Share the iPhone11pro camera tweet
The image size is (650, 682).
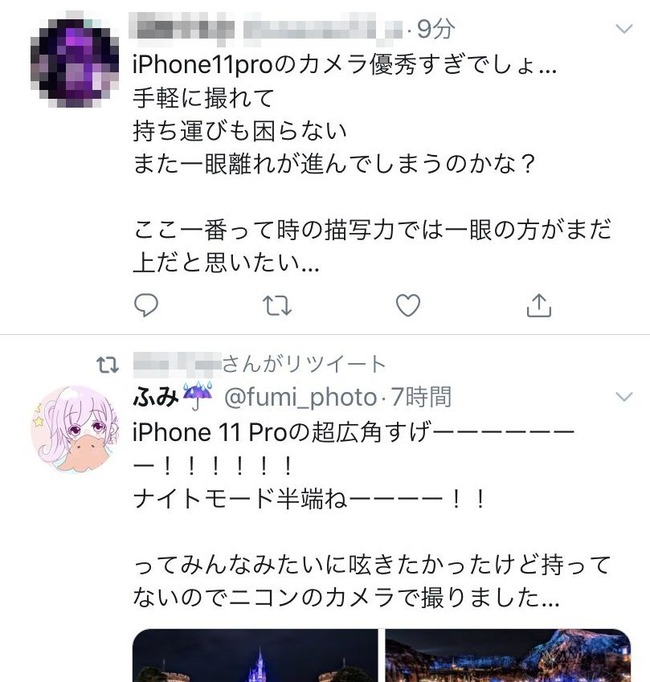pos(539,305)
